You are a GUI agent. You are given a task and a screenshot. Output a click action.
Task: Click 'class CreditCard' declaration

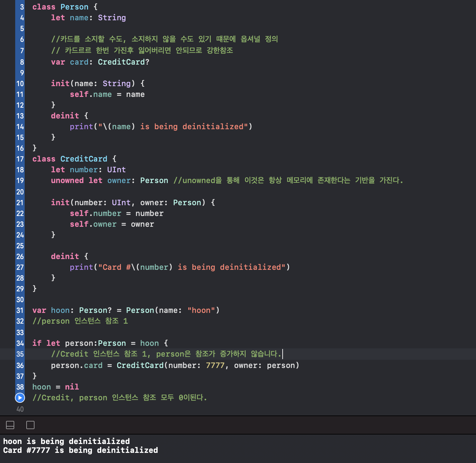(74, 159)
